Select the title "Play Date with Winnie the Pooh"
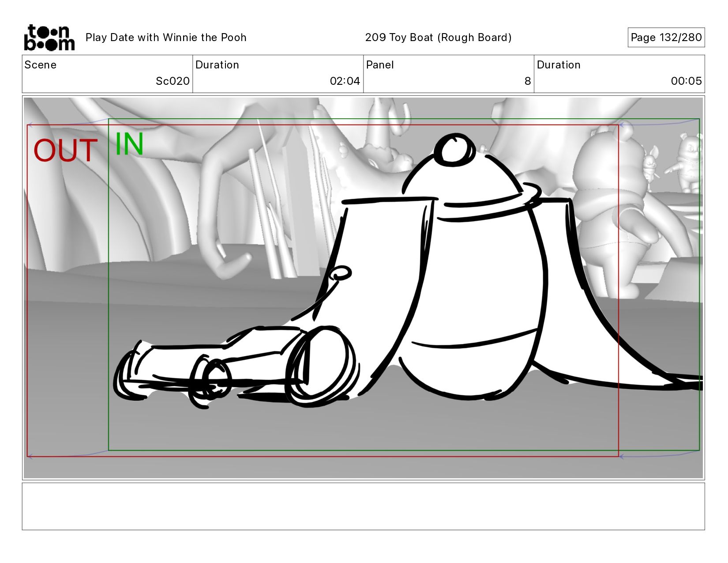 (x=166, y=38)
